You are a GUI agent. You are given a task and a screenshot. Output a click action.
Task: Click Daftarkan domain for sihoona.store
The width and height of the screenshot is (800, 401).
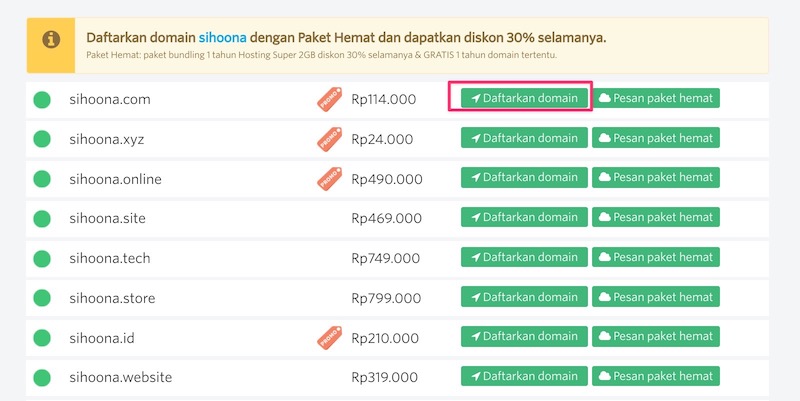click(524, 296)
